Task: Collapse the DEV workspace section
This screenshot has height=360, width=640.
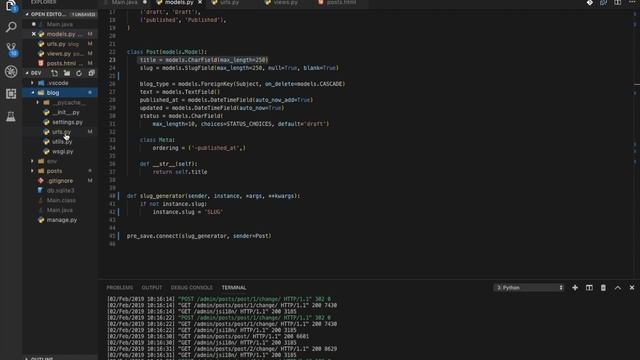Action: [x=36, y=73]
